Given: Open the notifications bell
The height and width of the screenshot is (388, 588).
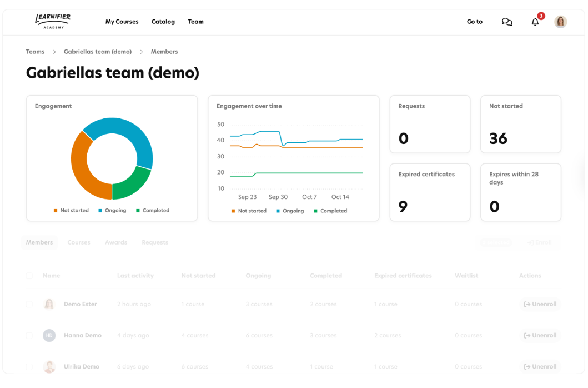Looking at the screenshot, I should tap(535, 22).
